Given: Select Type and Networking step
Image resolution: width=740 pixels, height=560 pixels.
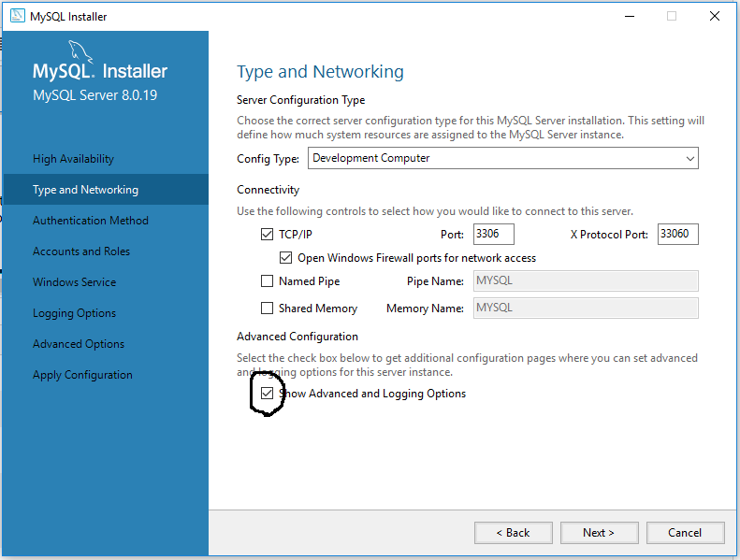Looking at the screenshot, I should click(x=105, y=190).
